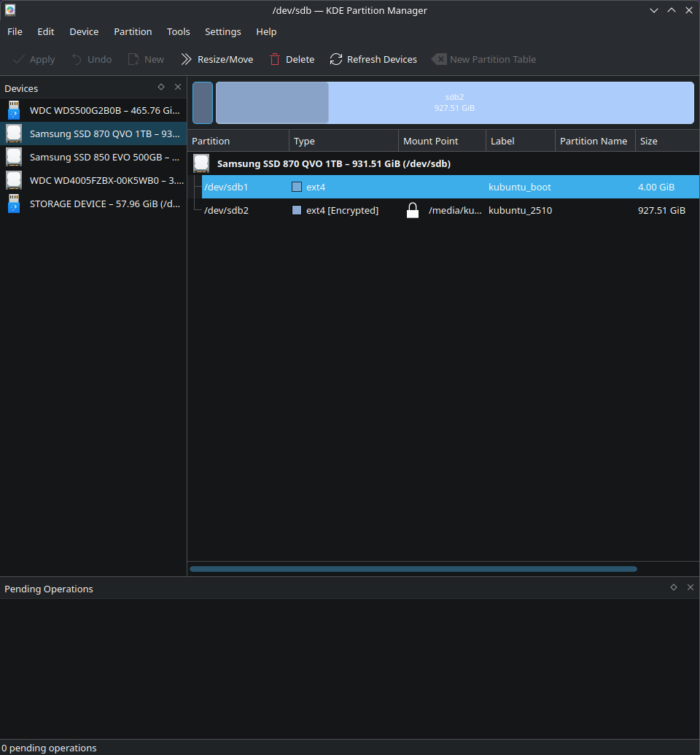Sort by Mount Point column header
The image size is (700, 755).
click(441, 142)
